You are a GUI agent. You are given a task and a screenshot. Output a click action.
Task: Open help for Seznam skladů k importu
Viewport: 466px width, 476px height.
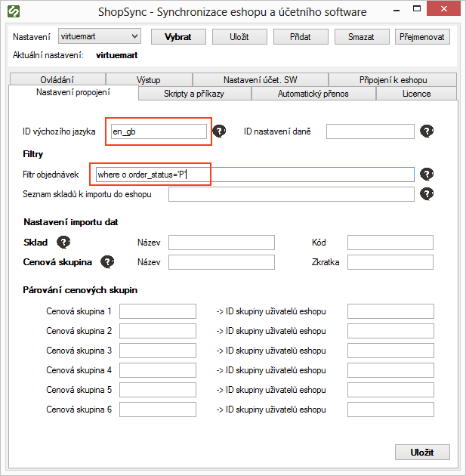[x=427, y=194]
